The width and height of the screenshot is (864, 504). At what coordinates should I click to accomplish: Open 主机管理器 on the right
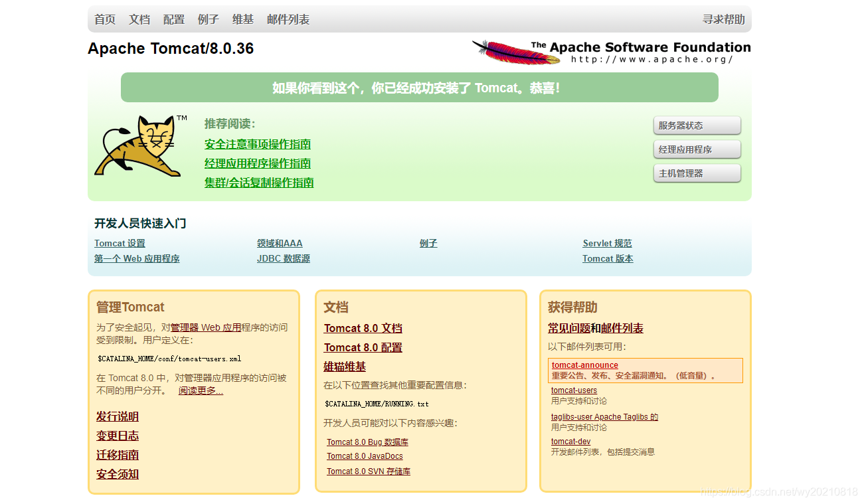click(697, 173)
